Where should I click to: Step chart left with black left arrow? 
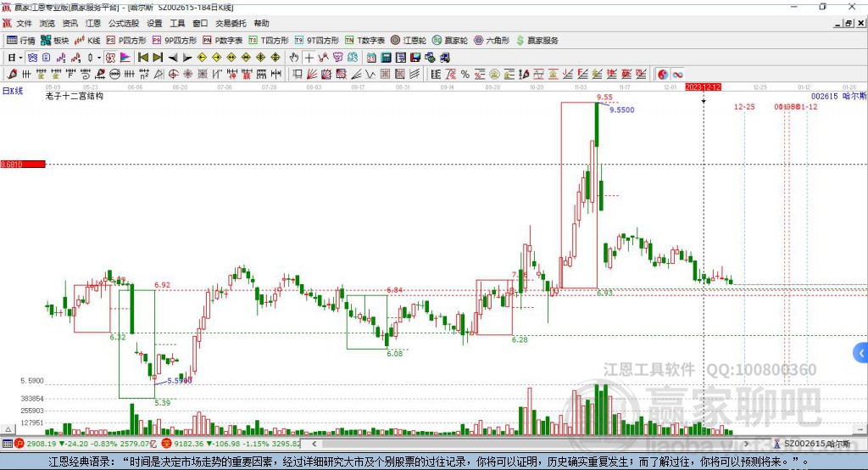[x=173, y=58]
